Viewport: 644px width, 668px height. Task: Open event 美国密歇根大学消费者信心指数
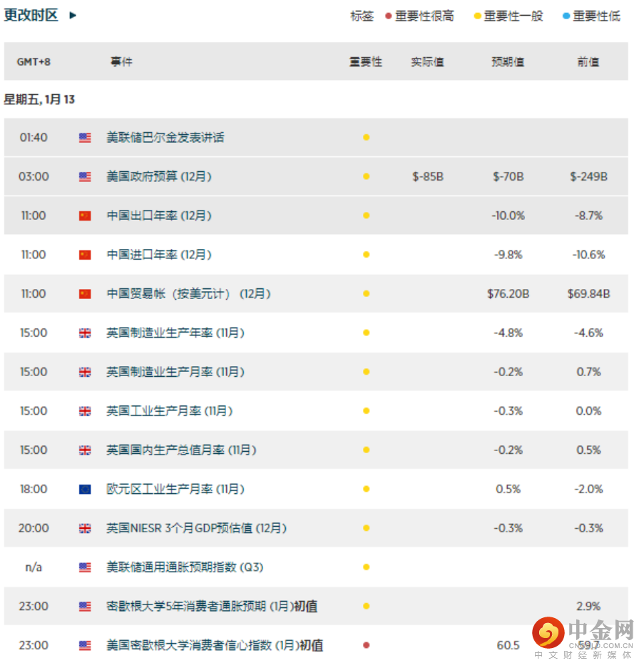[x=215, y=645]
